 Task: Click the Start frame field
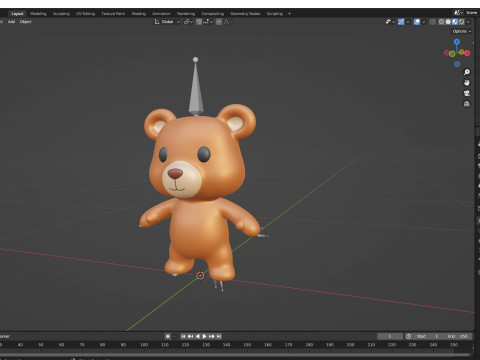pyautogui.click(x=428, y=336)
